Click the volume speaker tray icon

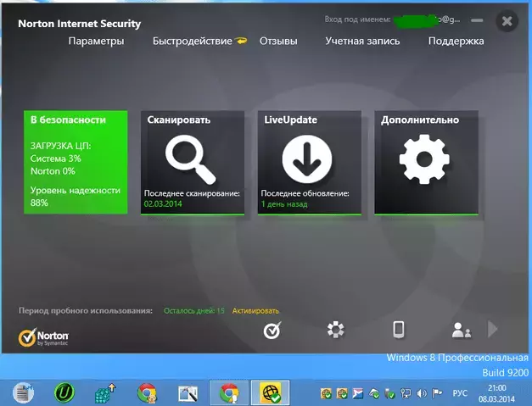[422, 393]
